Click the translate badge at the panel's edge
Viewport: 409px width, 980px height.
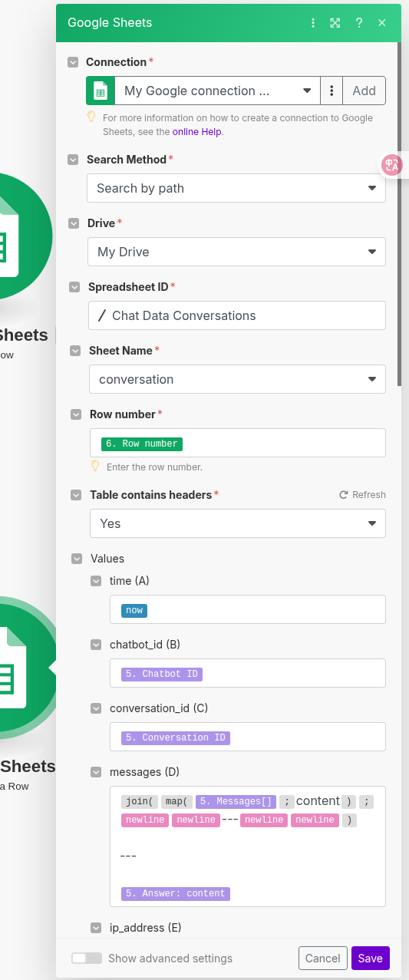(392, 164)
